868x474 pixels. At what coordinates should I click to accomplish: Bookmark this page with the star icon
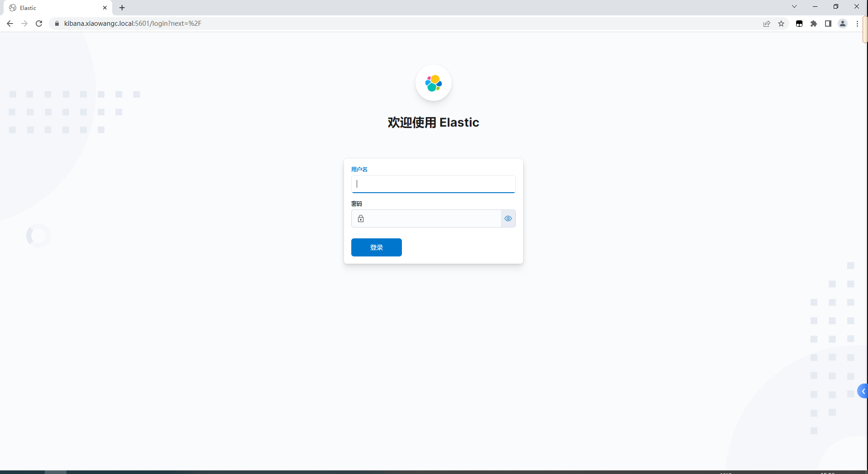tap(781, 24)
